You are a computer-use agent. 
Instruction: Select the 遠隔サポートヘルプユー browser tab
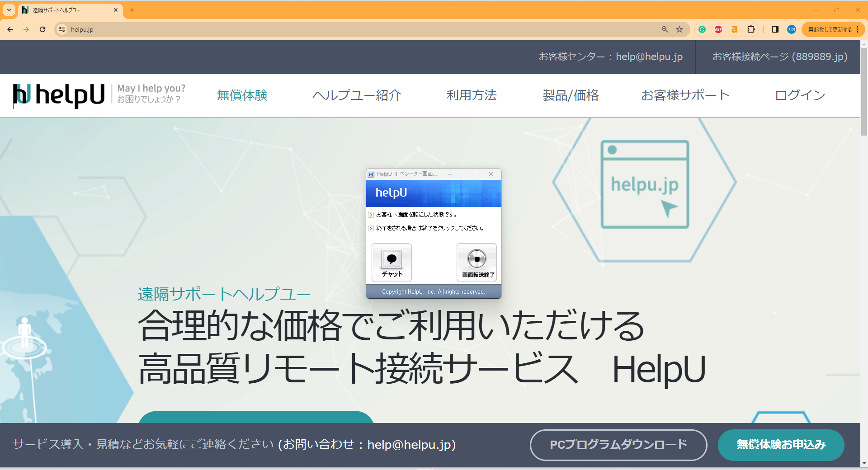[x=70, y=10]
